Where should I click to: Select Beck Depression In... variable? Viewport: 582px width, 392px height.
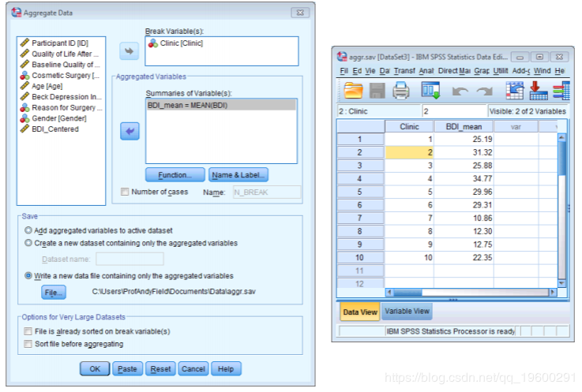61,97
